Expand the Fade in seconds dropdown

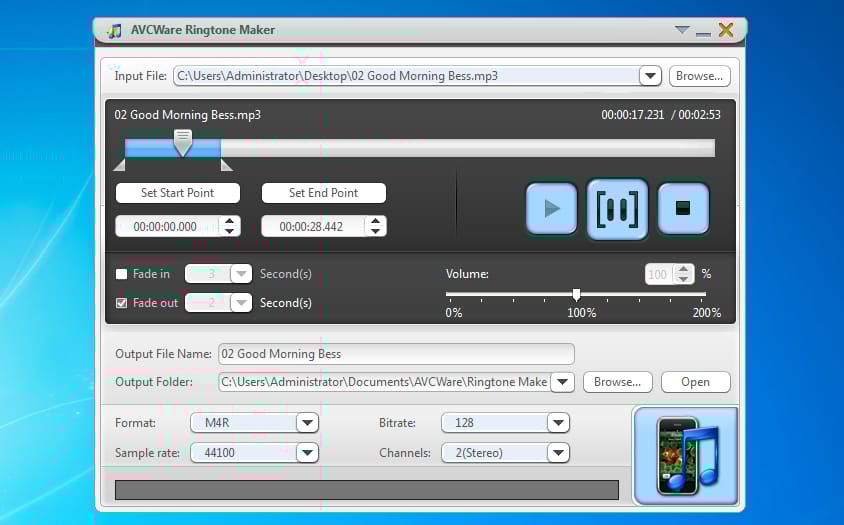pos(241,274)
